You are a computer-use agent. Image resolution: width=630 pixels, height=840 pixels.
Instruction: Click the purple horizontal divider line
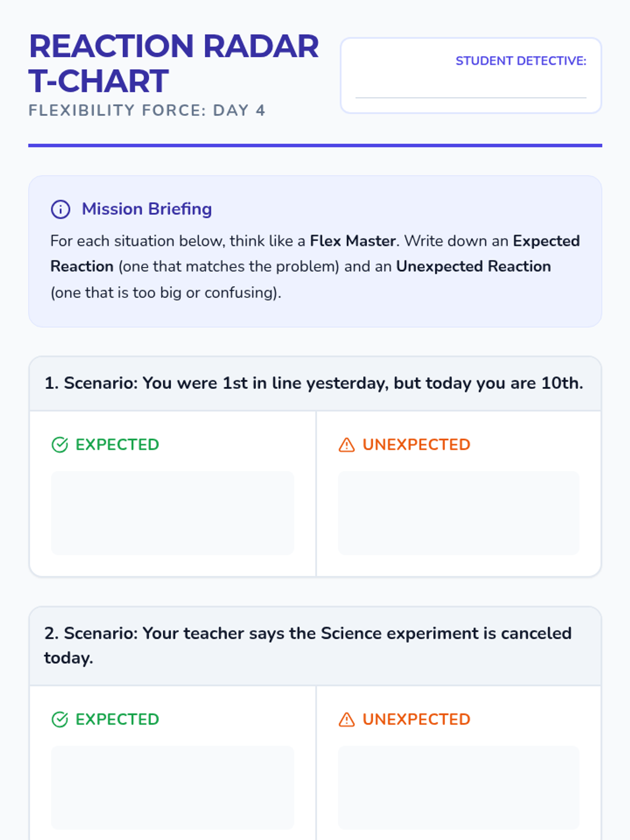tap(315, 145)
